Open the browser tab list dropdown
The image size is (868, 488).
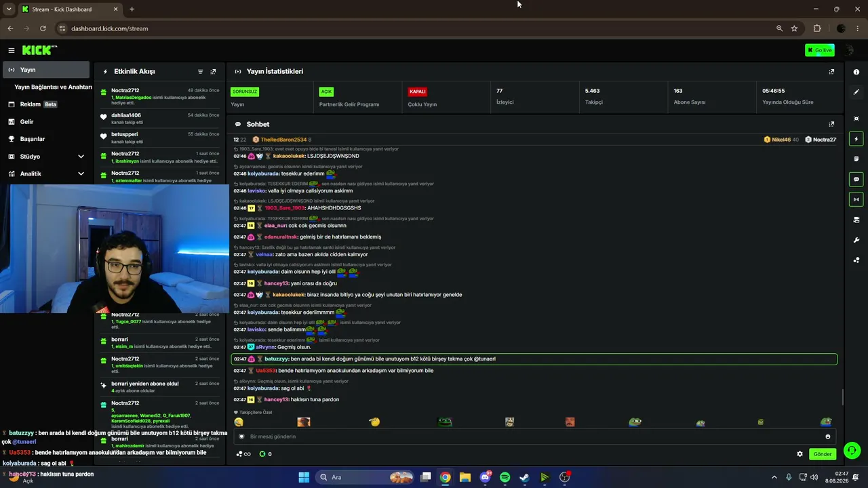coord(9,9)
